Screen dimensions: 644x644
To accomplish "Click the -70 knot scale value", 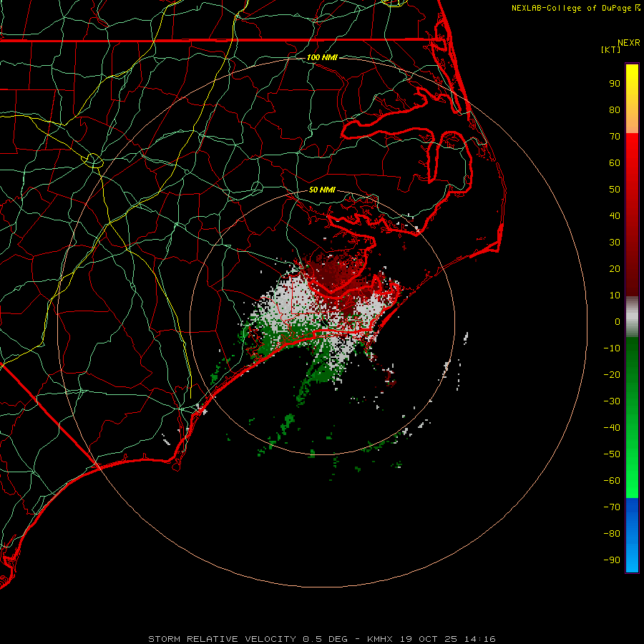I will tap(612, 507).
